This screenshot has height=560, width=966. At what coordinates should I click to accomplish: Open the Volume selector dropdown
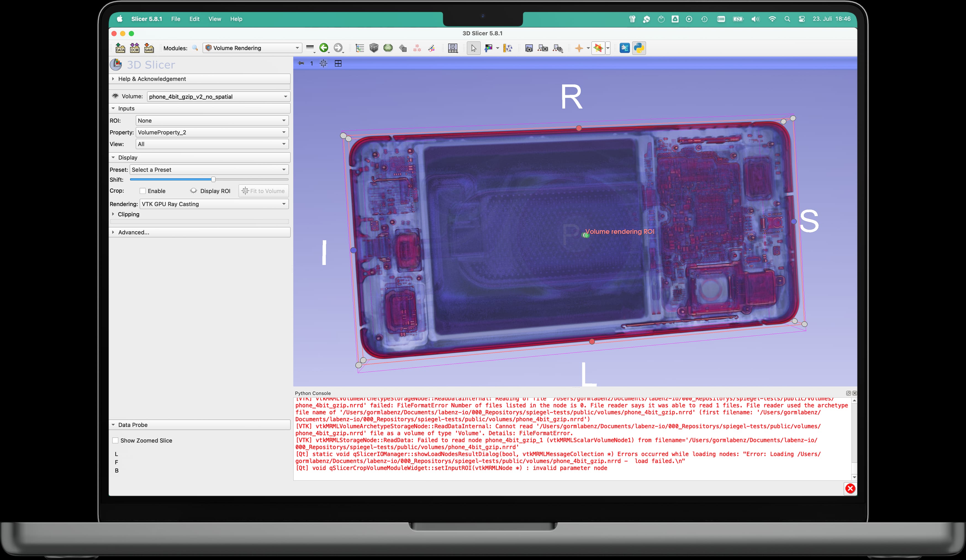point(218,97)
